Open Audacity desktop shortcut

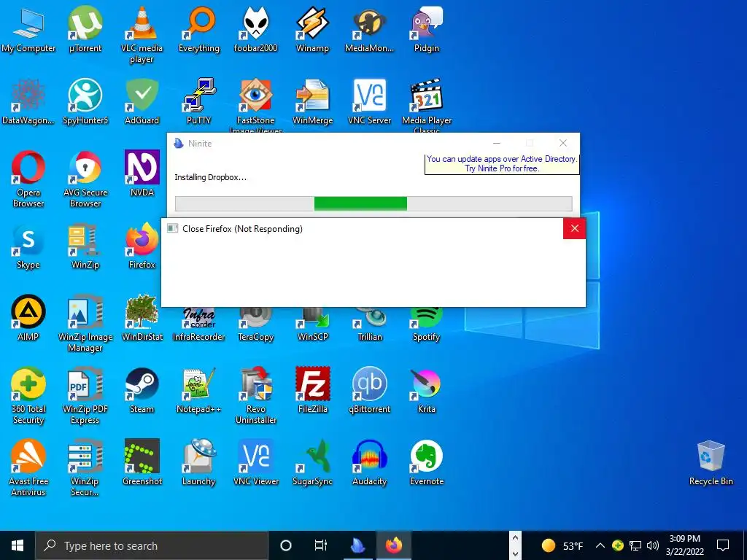click(370, 462)
